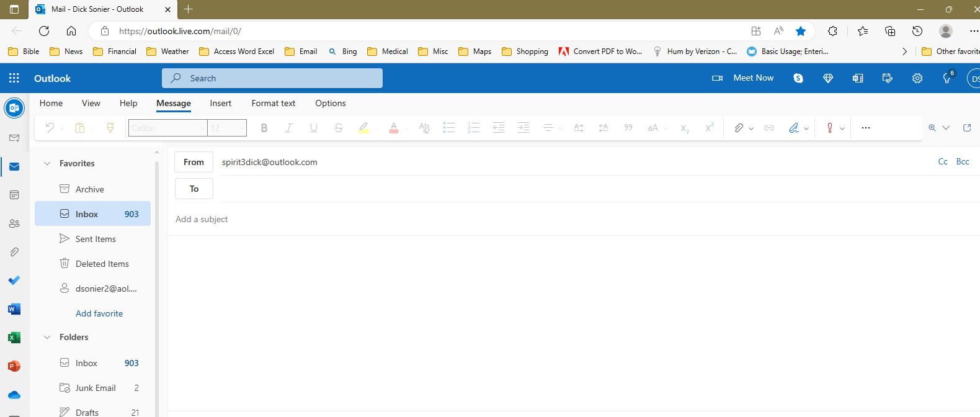The height and width of the screenshot is (417, 980).
Task: Toggle numbered list
Action: (x=474, y=128)
